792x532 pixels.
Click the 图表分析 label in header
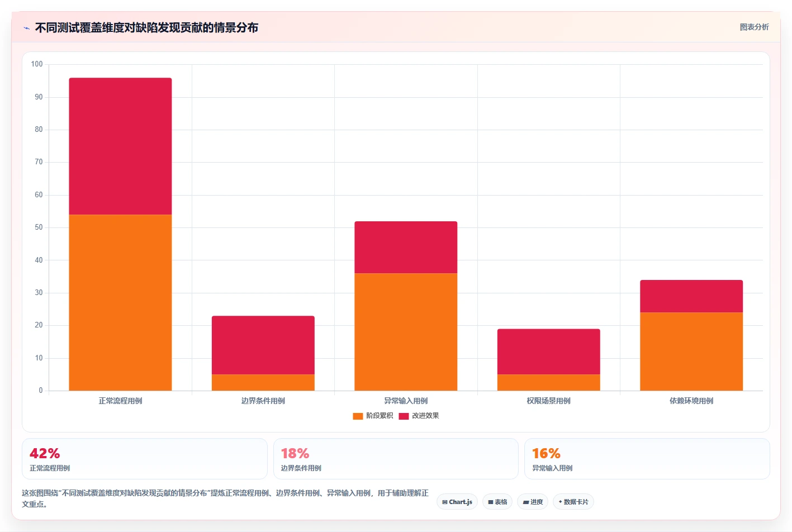click(x=754, y=27)
